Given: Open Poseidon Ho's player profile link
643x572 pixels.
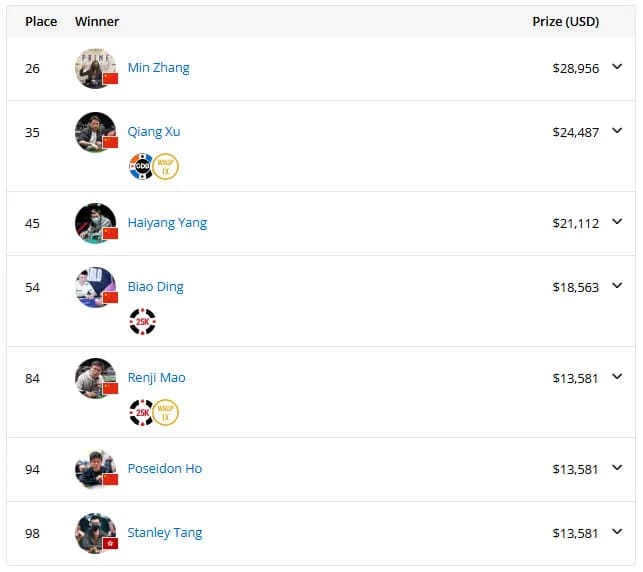Looking at the screenshot, I should (x=165, y=468).
